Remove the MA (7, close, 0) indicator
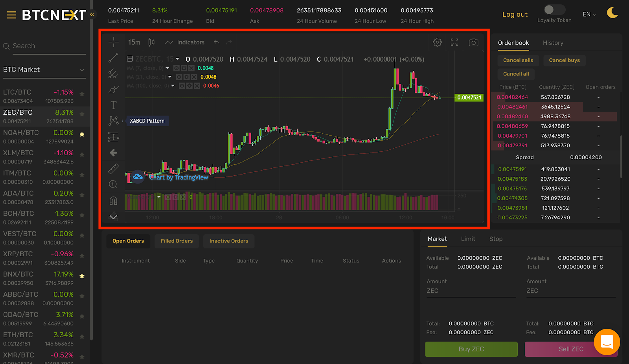629x364 pixels. point(191,68)
